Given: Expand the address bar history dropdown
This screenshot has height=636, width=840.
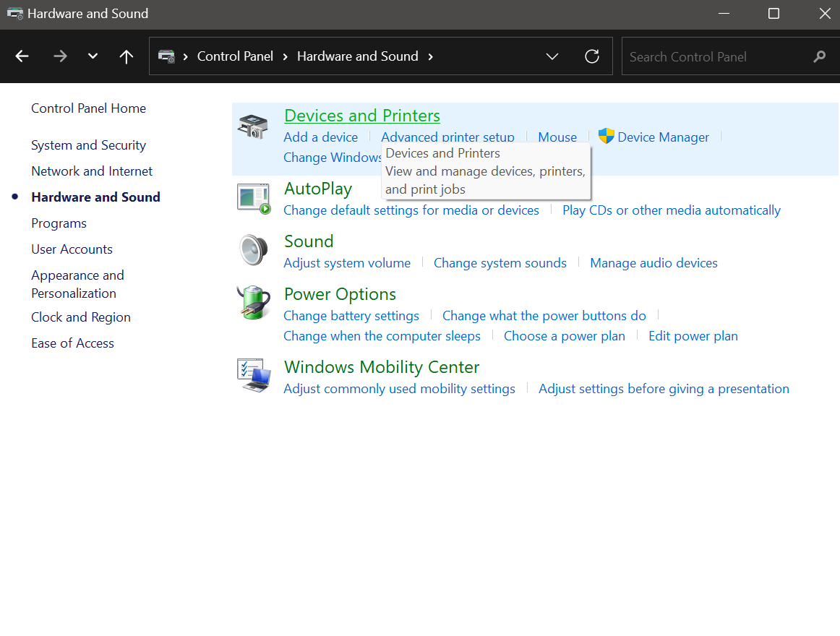Looking at the screenshot, I should (552, 56).
